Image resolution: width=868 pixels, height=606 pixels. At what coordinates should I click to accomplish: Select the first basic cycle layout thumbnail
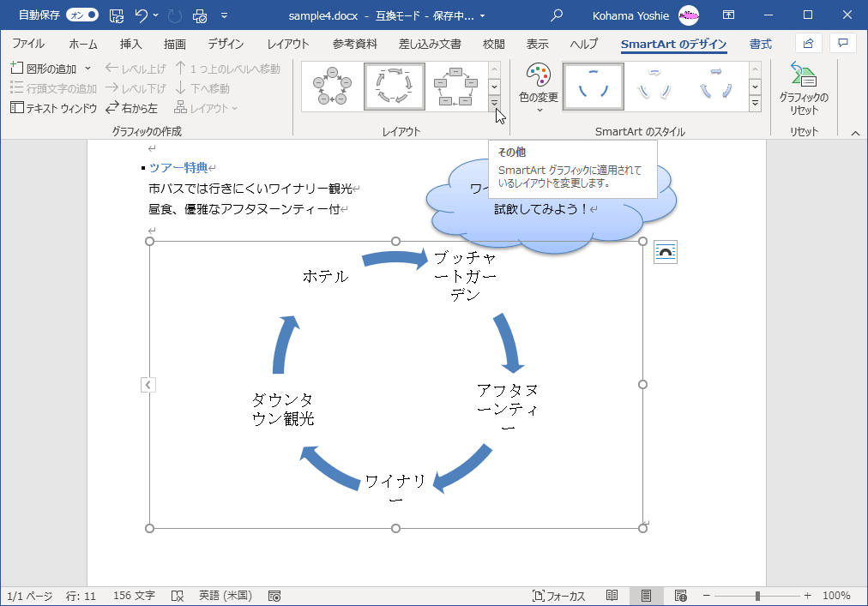[331, 86]
